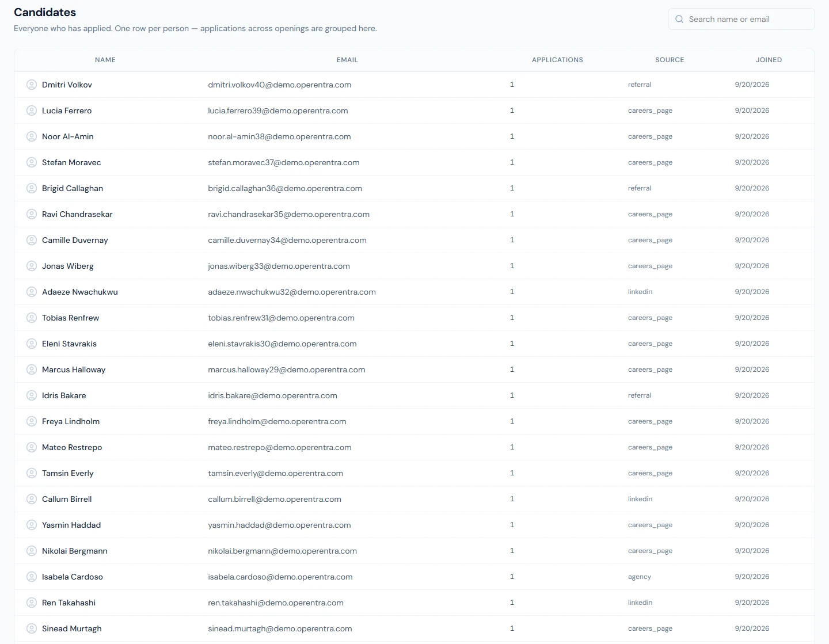Click Camille Duvernay's avatar icon

32,240
